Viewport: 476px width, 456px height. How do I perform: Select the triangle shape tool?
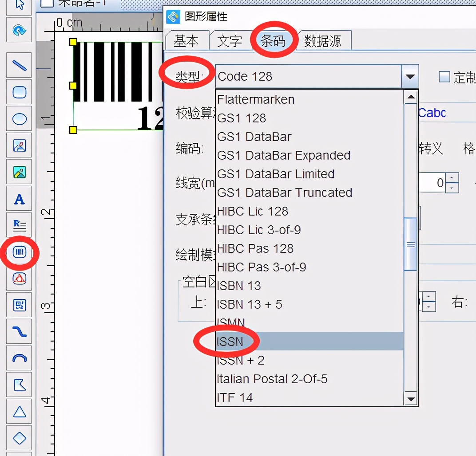click(19, 412)
